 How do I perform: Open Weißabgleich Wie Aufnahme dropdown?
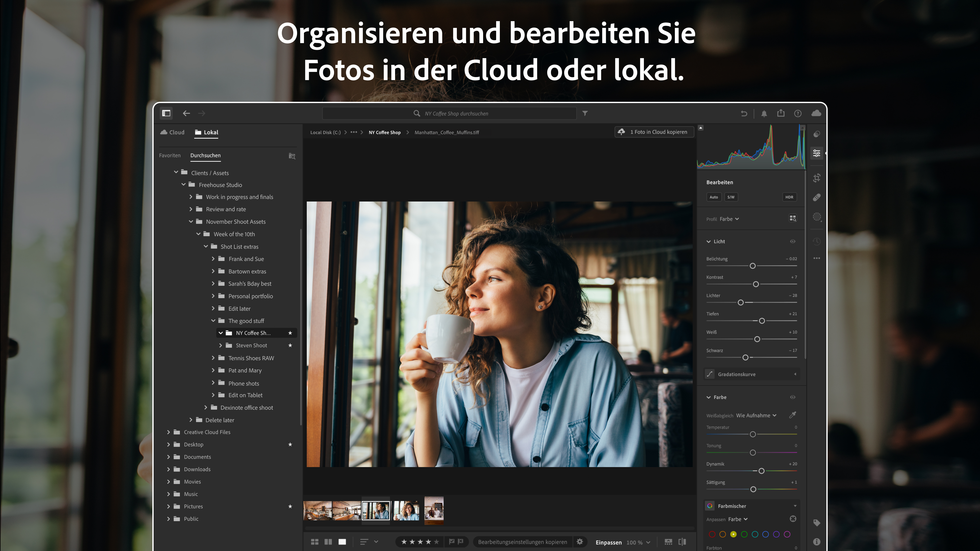(x=756, y=416)
